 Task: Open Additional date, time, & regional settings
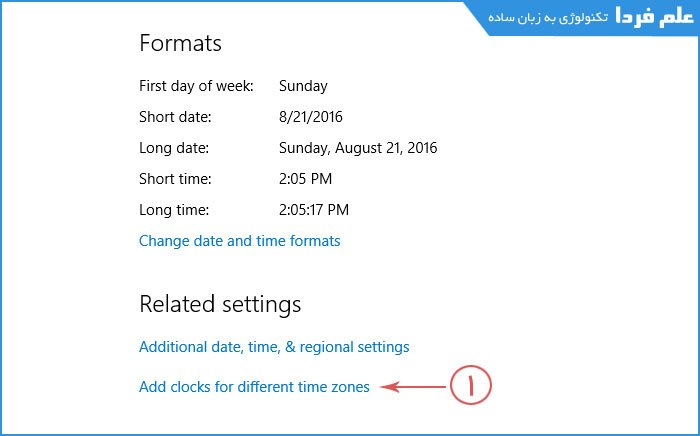point(274,347)
